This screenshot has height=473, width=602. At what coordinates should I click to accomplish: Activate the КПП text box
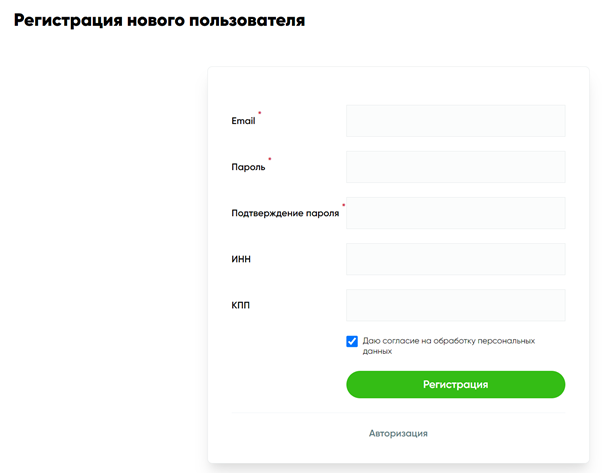pos(455,305)
